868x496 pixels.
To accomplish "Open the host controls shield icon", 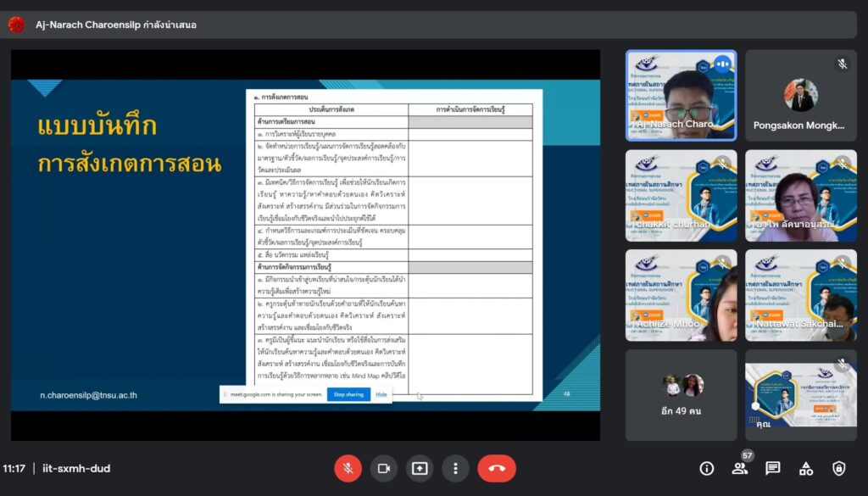I will coord(839,468).
